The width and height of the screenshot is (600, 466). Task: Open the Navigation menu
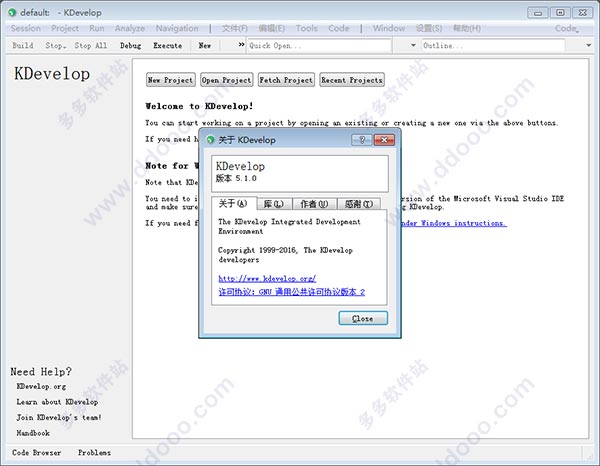[177, 28]
